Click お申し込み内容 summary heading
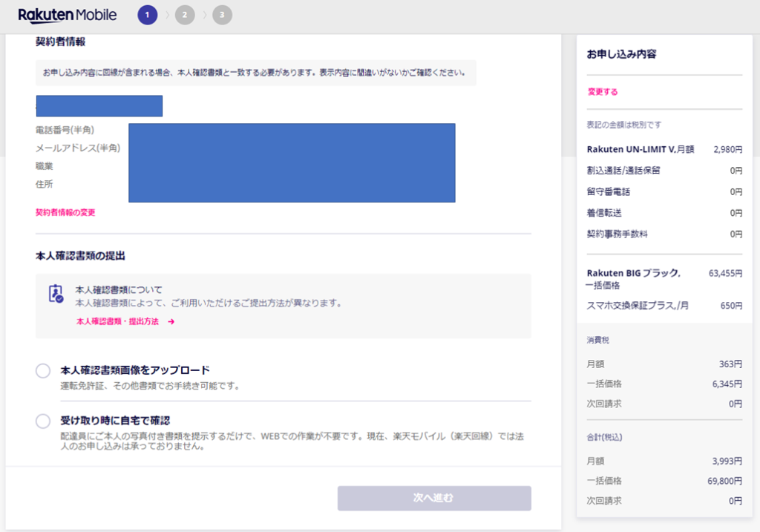 [x=621, y=54]
